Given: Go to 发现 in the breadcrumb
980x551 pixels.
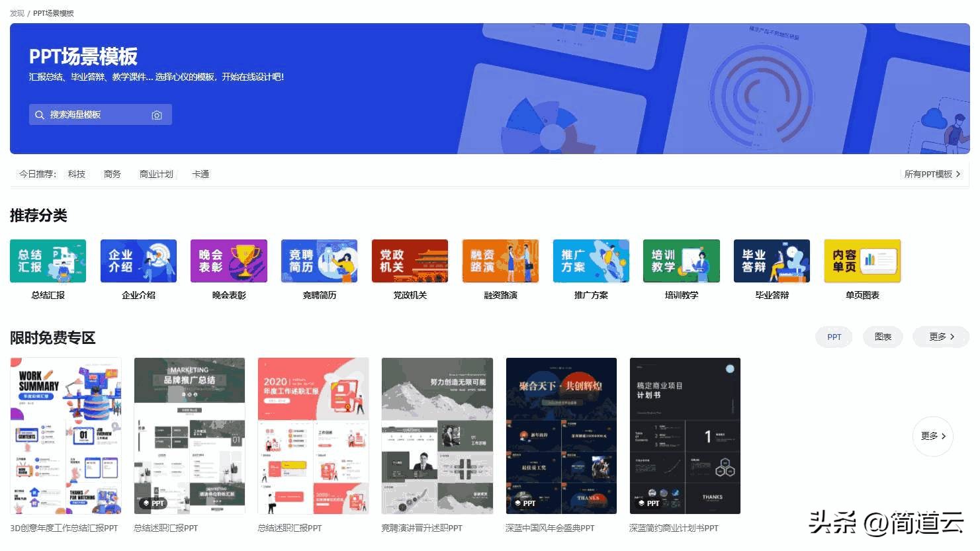Looking at the screenshot, I should click(x=17, y=13).
